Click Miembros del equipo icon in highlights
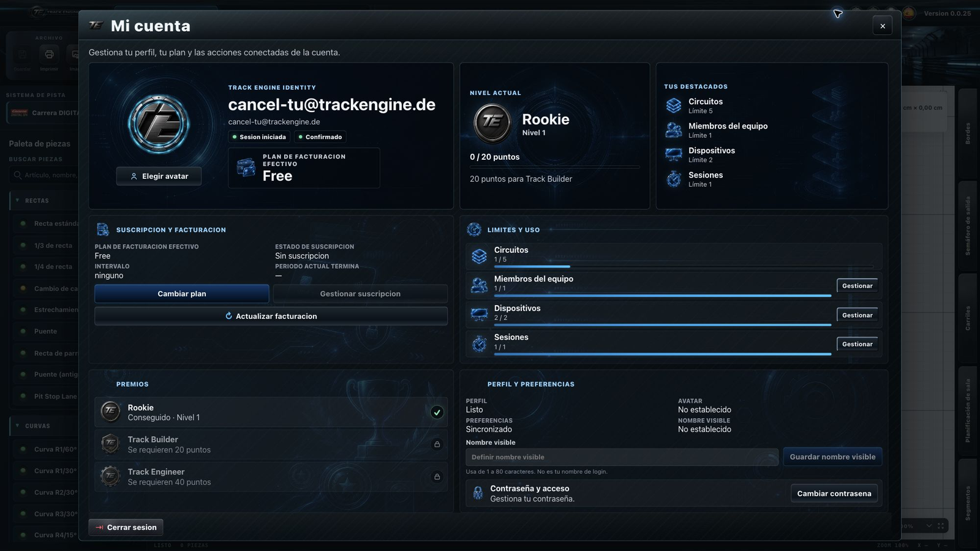The image size is (980, 551). (x=674, y=130)
